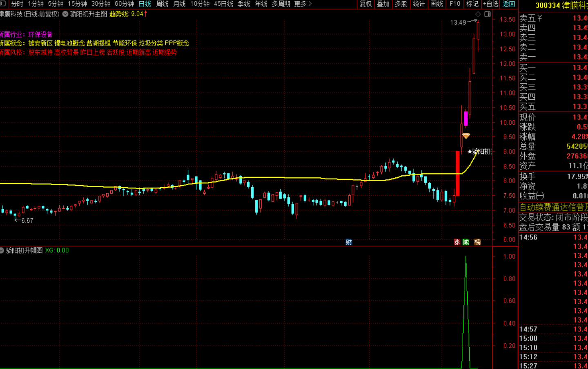The width and height of the screenshot is (588, 369).
Task: Click the 复权 toolbar item
Action: click(366, 4)
